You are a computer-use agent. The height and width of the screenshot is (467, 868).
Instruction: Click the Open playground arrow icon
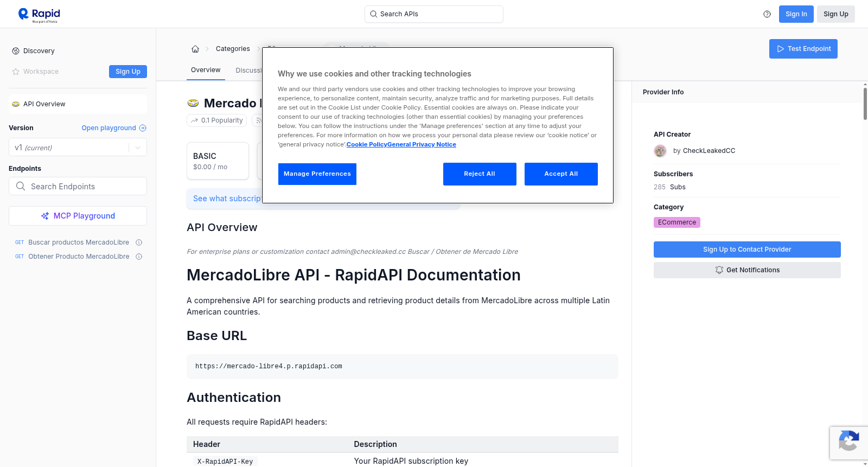pos(143,128)
